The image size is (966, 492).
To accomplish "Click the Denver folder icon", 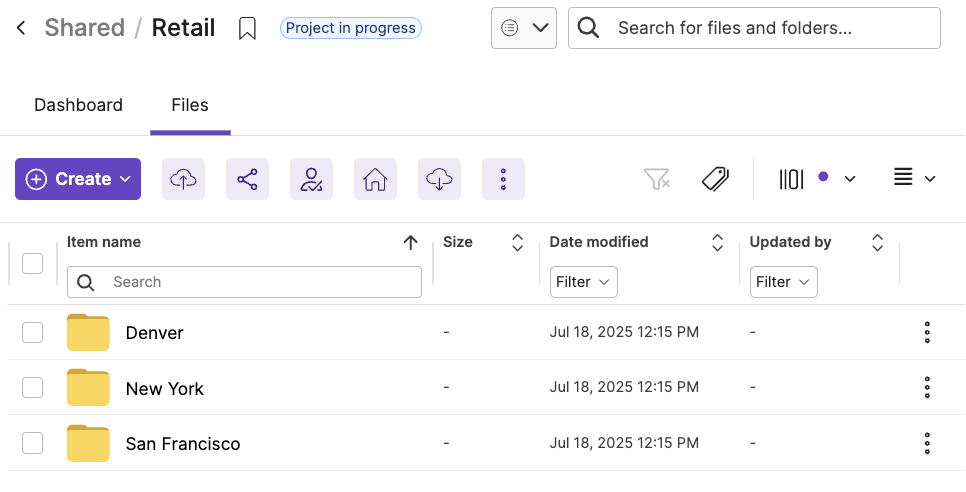I will [x=88, y=333].
